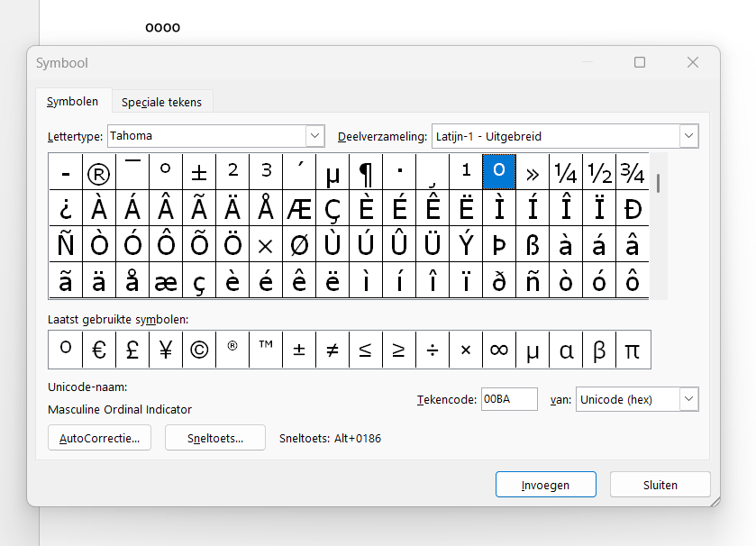756x546 pixels.
Task: Pick the pi π recently used symbol
Action: click(x=633, y=350)
